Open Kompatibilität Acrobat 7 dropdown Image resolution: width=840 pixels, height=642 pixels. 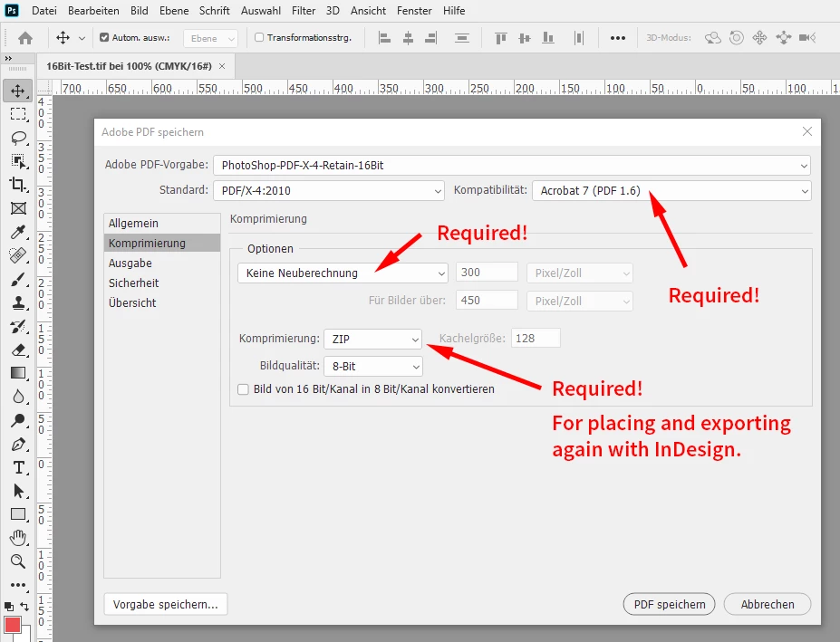[671, 191]
